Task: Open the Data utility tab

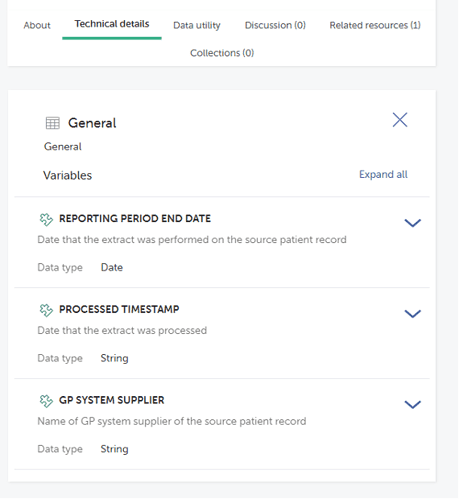Action: coord(197,25)
